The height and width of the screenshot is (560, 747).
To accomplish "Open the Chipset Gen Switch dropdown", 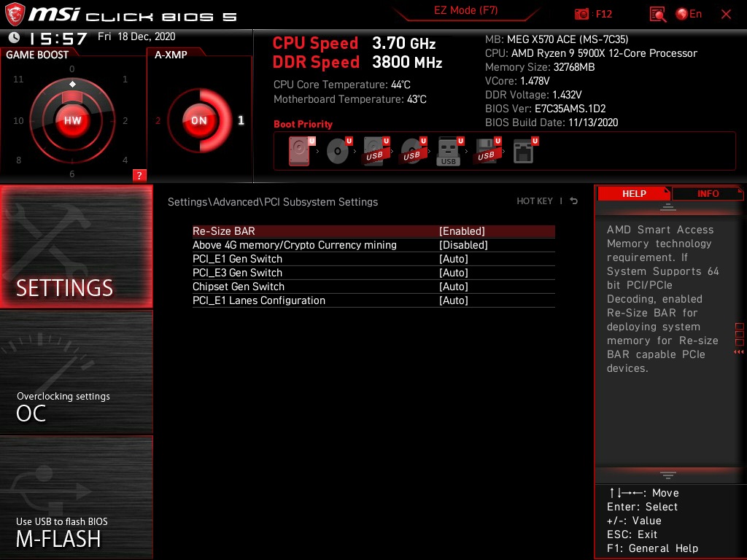I will (454, 287).
